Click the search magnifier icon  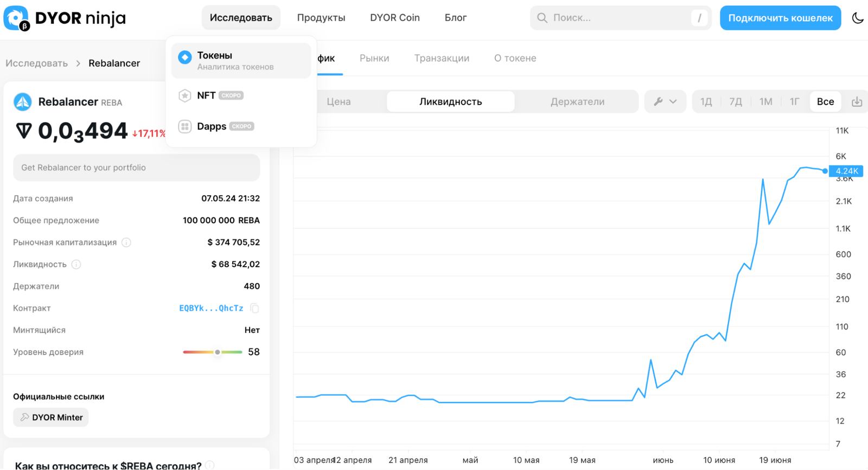click(x=542, y=18)
